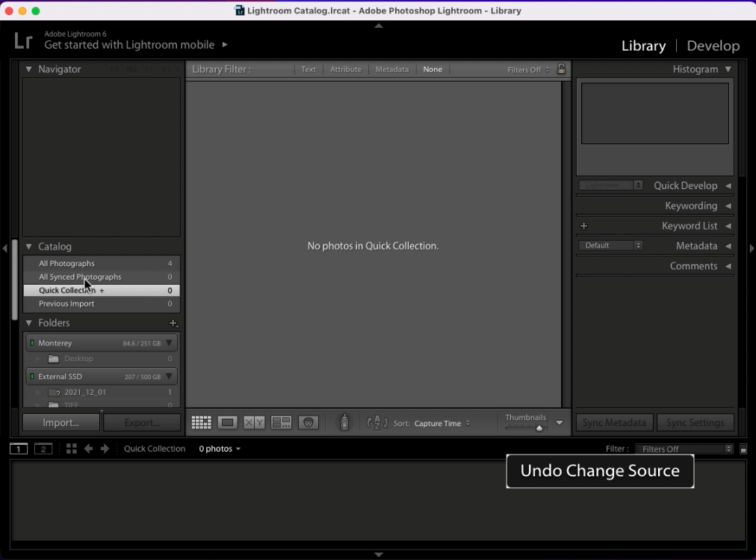
Task: Collapse the Navigator panel triangle
Action: 29,69
